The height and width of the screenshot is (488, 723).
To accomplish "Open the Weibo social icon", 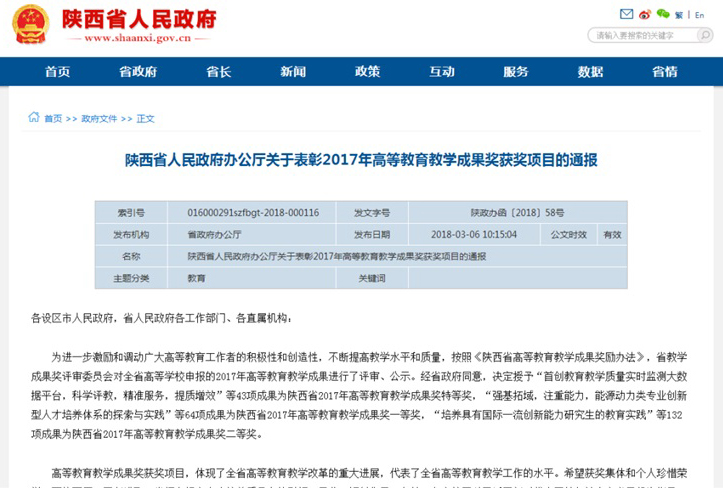I will [645, 14].
